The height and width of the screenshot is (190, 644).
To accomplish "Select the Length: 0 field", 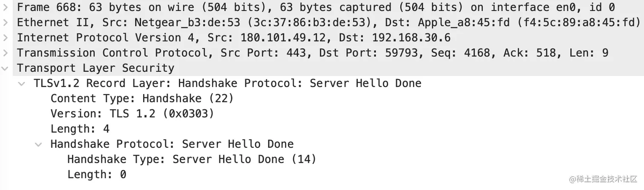I will [97, 175].
